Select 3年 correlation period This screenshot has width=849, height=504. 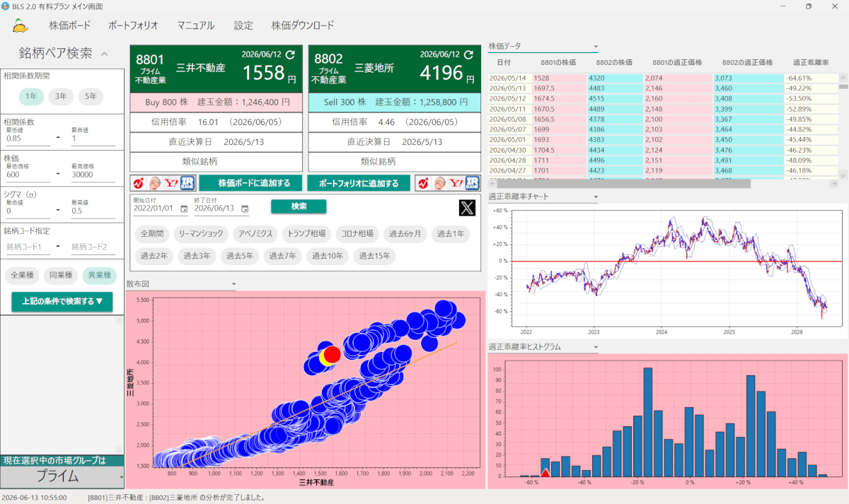61,97
